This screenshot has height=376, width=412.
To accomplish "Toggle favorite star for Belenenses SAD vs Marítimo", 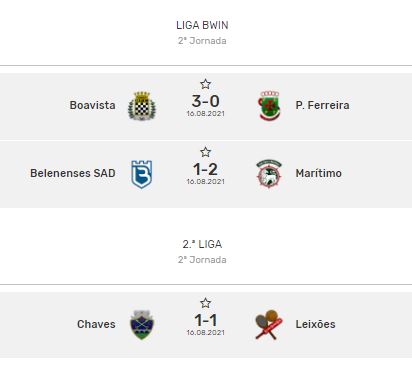I will coord(205,152).
